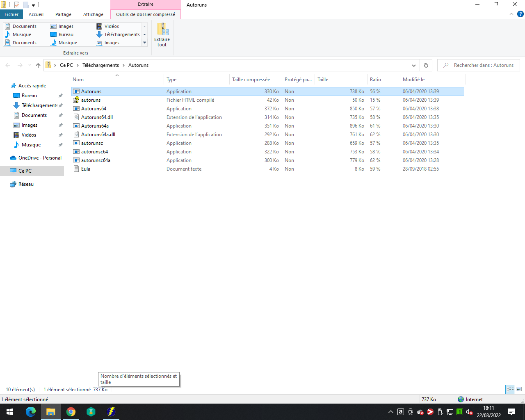Viewport: 525px width, 420px height.
Task: Click the muted volume tray icon
Action: (x=470, y=412)
